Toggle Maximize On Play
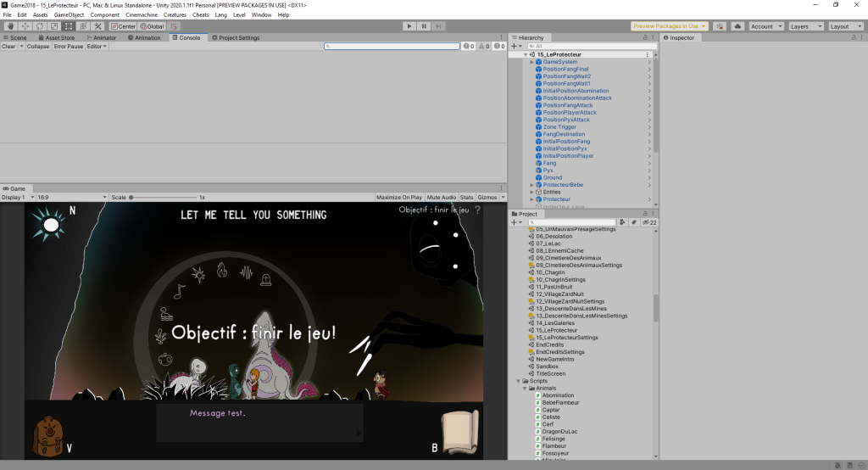The image size is (868, 470). 399,198
